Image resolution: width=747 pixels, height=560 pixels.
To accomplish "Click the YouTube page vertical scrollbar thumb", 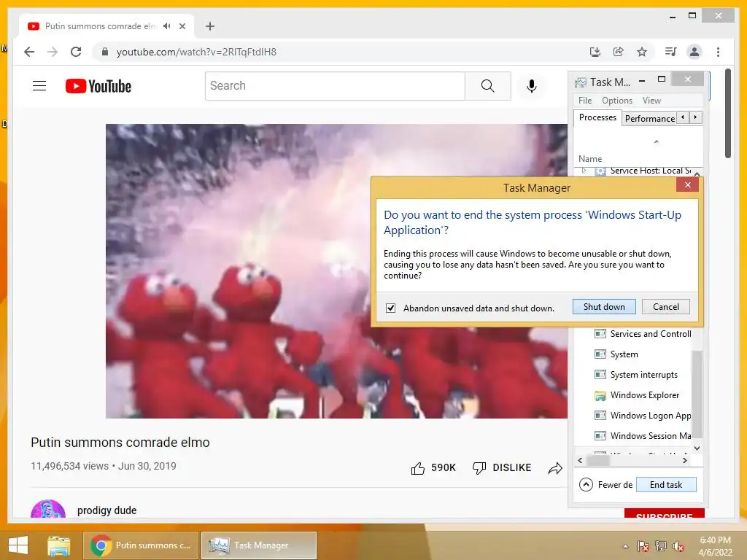I will coord(727,113).
